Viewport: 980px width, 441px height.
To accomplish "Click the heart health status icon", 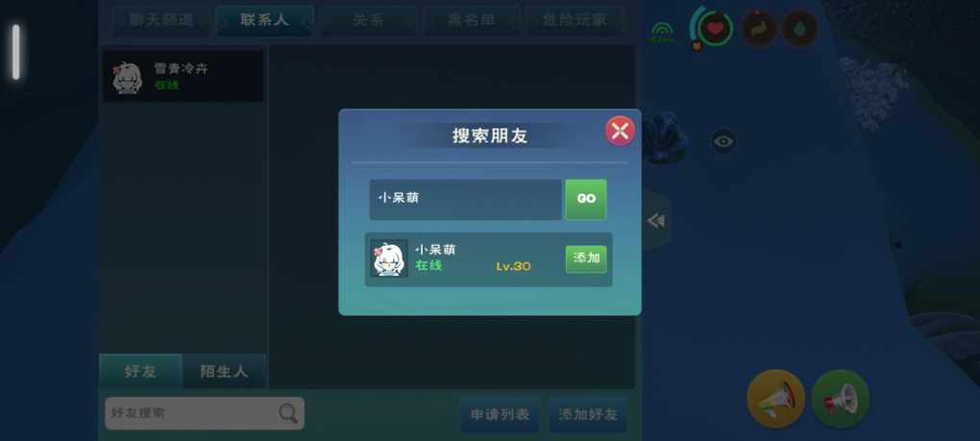I will click(x=715, y=28).
